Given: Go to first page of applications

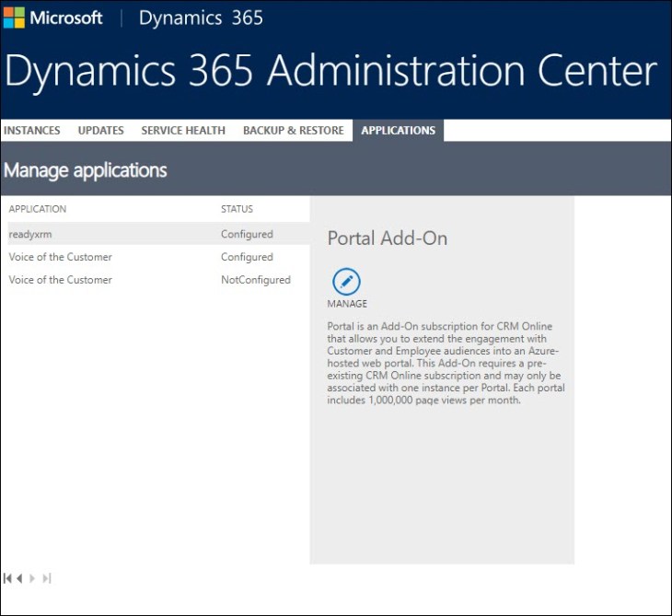Looking at the screenshot, I should (7, 578).
